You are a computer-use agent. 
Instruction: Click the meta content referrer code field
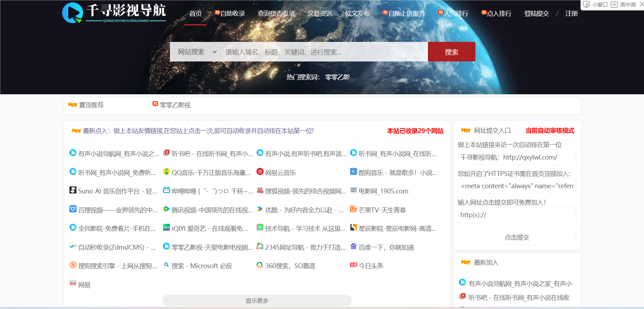coord(517,186)
